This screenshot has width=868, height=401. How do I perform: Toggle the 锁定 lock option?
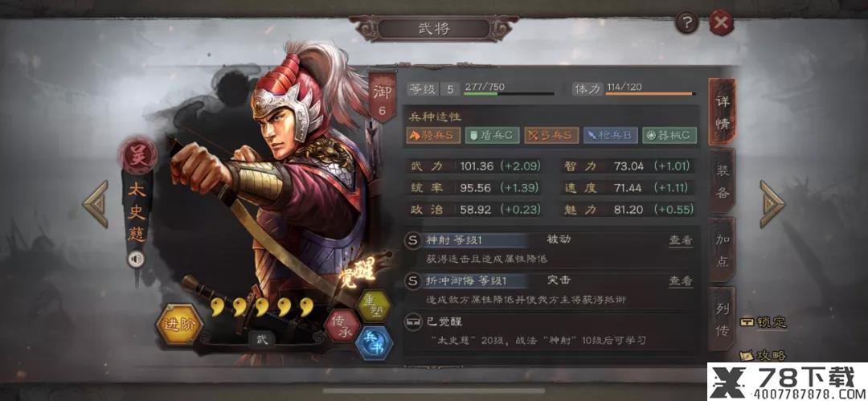tap(764, 322)
